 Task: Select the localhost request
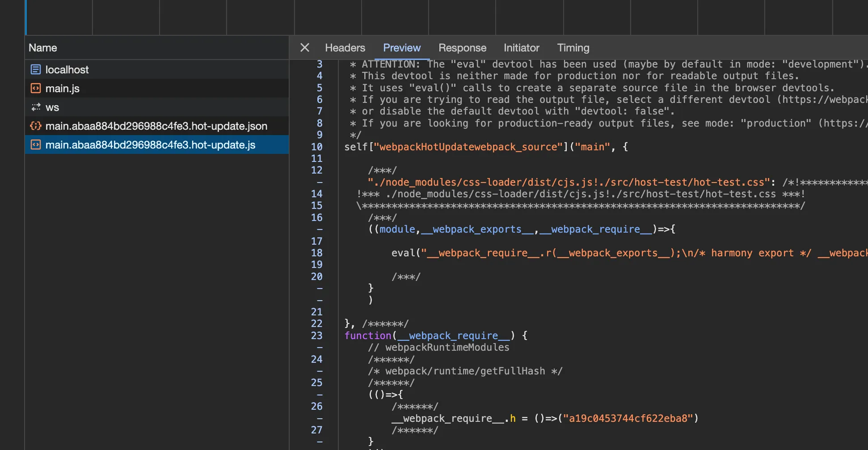pyautogui.click(x=157, y=69)
